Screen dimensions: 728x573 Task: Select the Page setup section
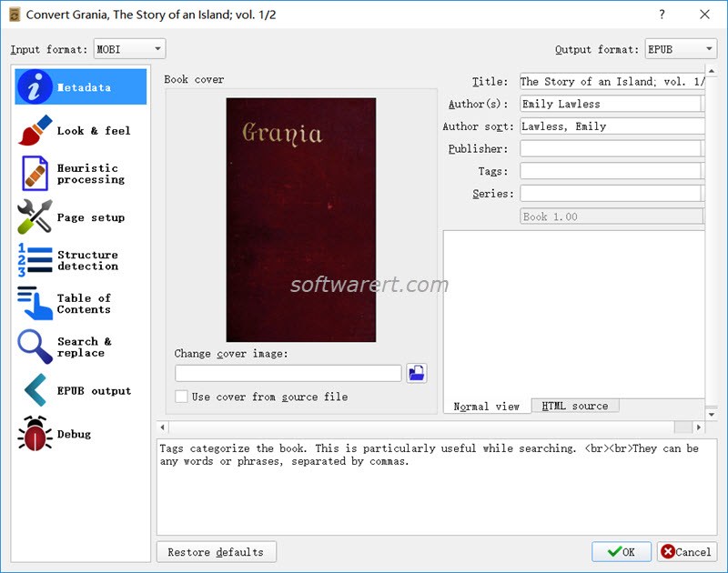click(80, 216)
